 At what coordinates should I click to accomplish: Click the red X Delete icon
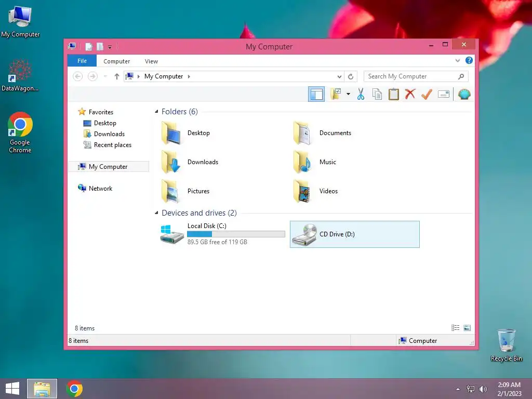coord(410,94)
